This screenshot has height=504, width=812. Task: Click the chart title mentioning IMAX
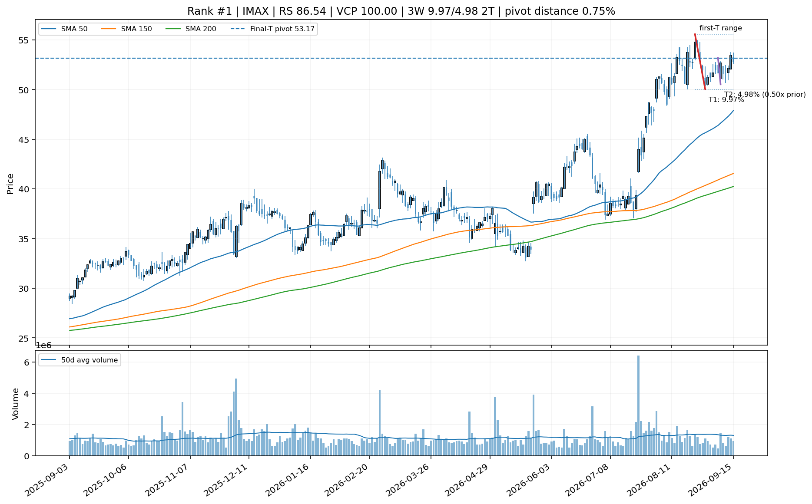click(x=401, y=11)
